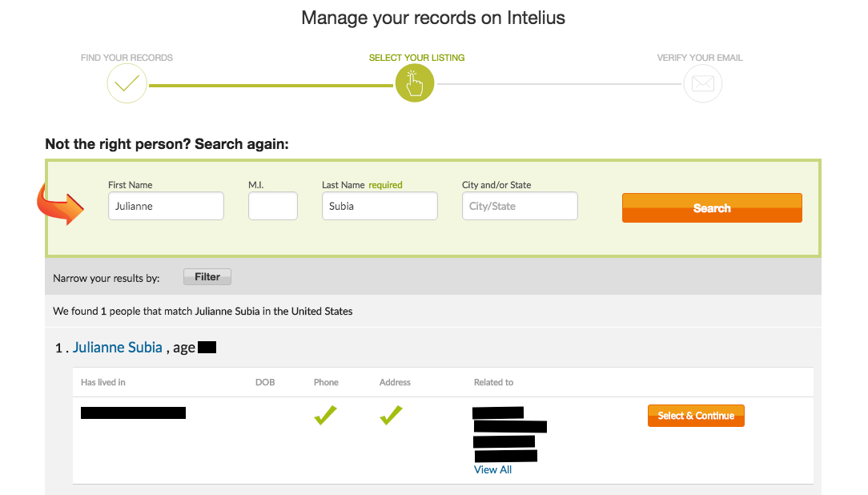Click the progress bar between listing and email steps
The image size is (868, 495).
click(561, 82)
